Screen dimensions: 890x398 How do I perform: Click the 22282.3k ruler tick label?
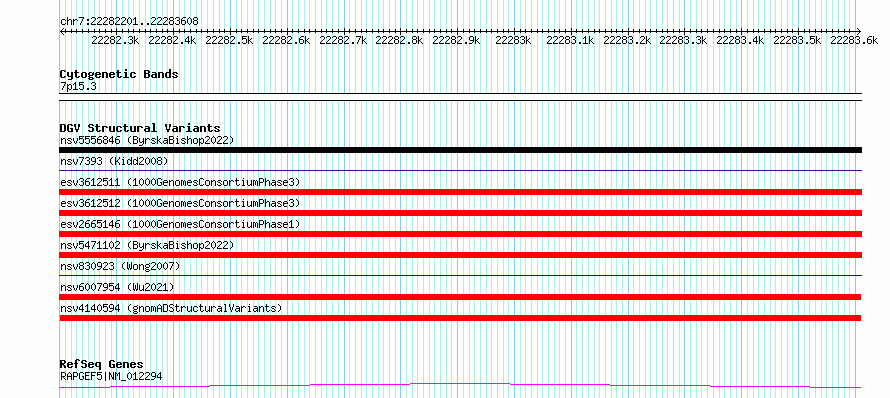point(115,40)
